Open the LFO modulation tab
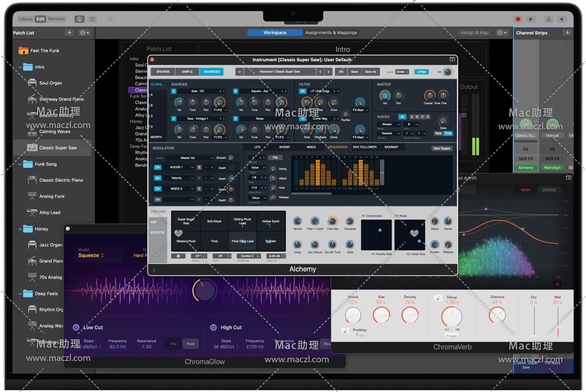Screen dimensions: 586x392 pyautogui.click(x=257, y=147)
